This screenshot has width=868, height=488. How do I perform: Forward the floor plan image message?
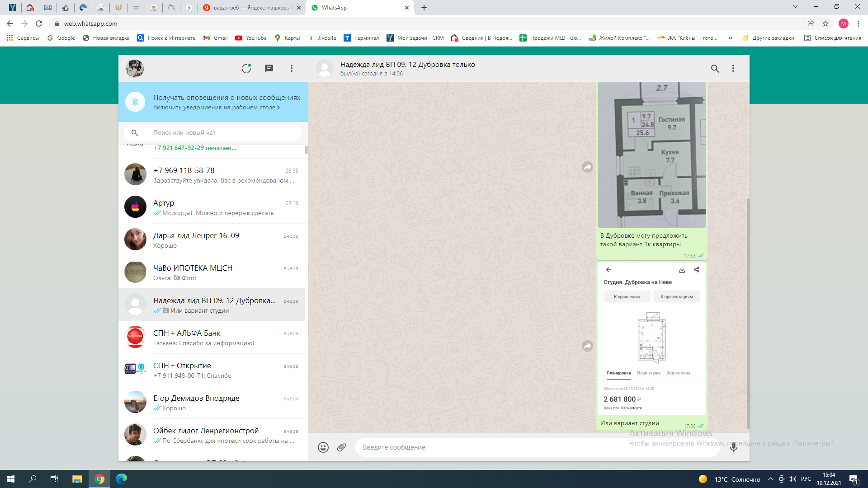(x=587, y=167)
